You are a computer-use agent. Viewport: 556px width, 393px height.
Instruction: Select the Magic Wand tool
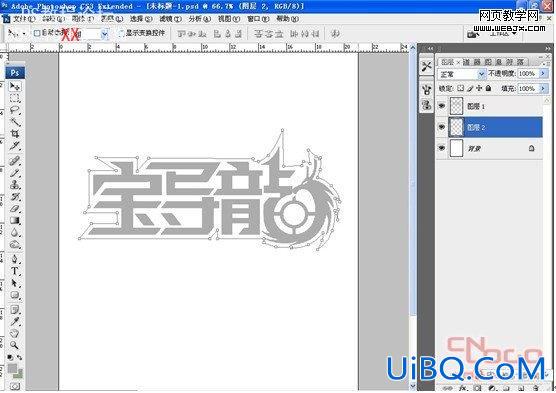[x=15, y=122]
